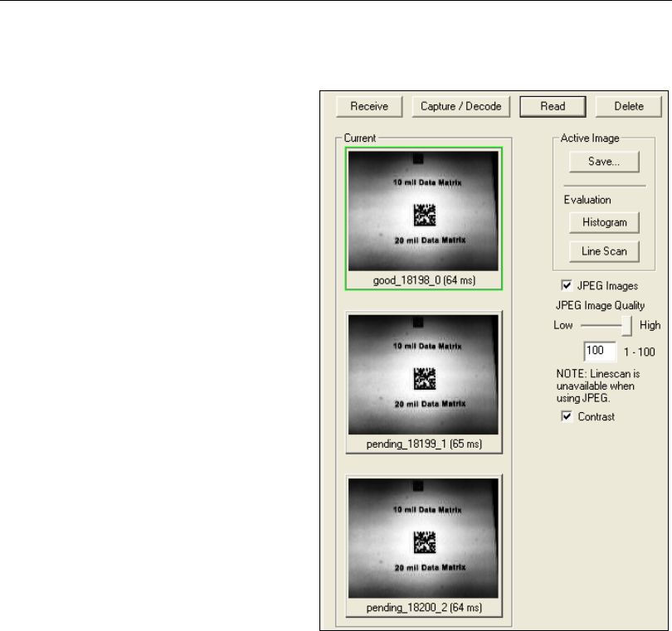Disable the Contrast checkbox
This screenshot has height=631, width=672.
567,416
